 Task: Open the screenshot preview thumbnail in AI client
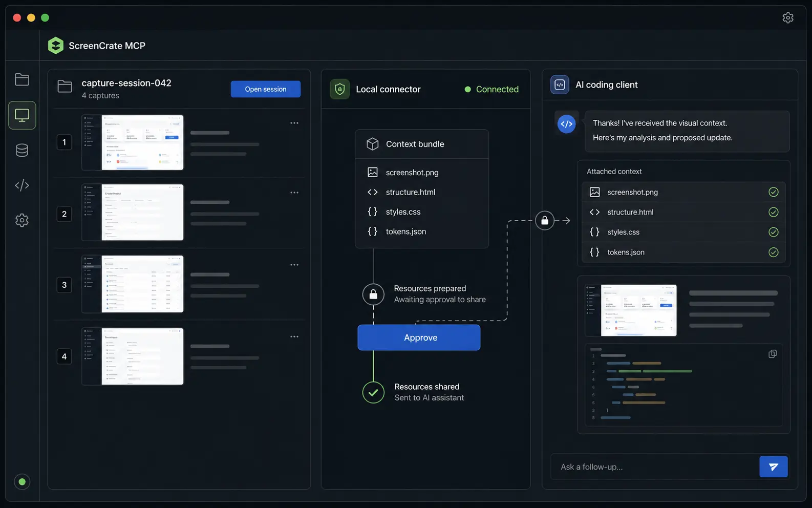[x=631, y=310]
